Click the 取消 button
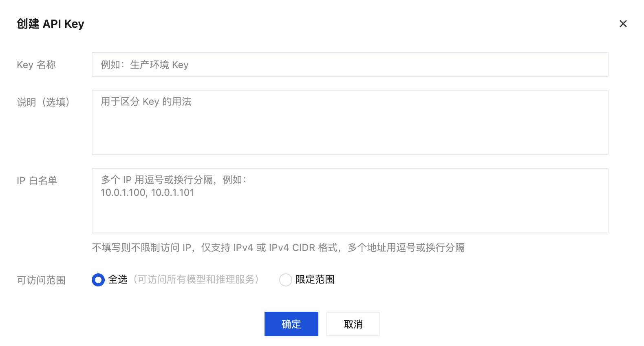 tap(353, 324)
